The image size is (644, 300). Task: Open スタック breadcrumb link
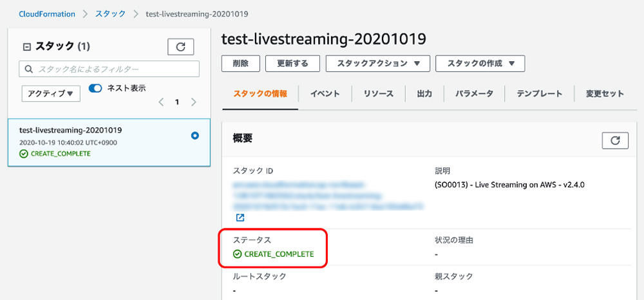(111, 14)
